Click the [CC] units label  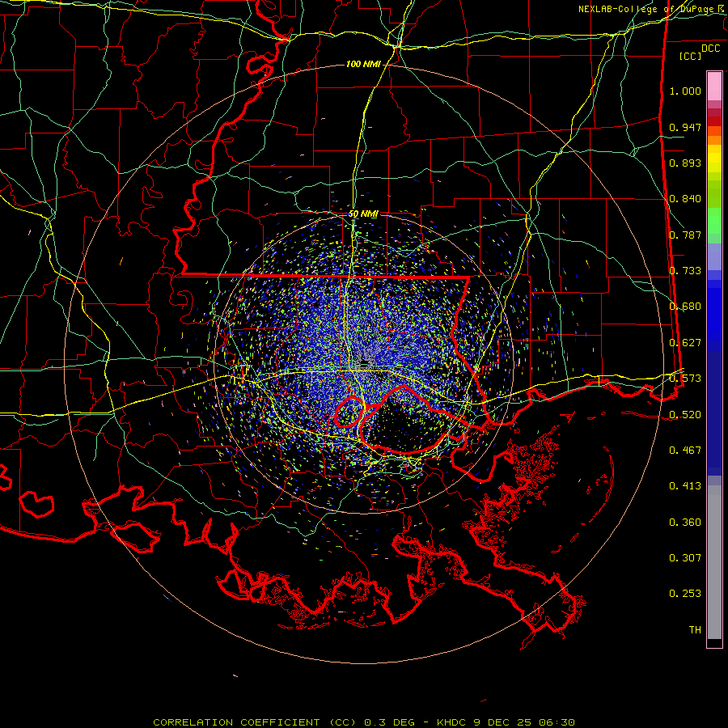pos(691,56)
